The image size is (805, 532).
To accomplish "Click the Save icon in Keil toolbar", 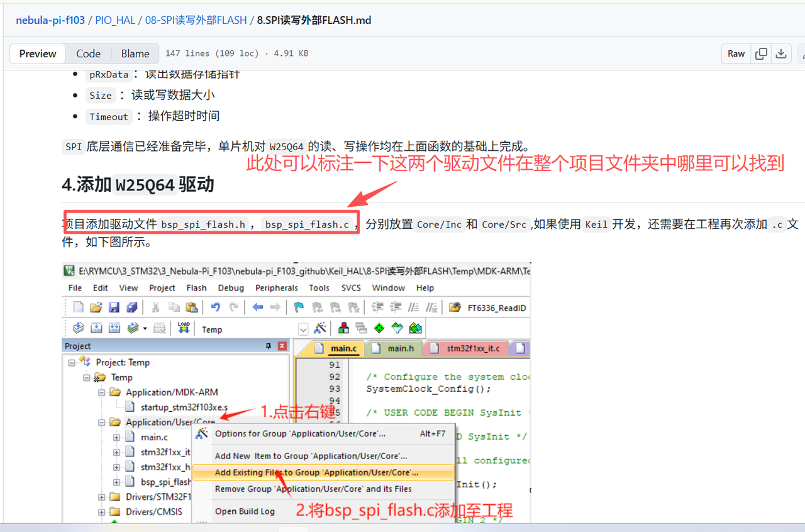I will pyautogui.click(x=114, y=306).
